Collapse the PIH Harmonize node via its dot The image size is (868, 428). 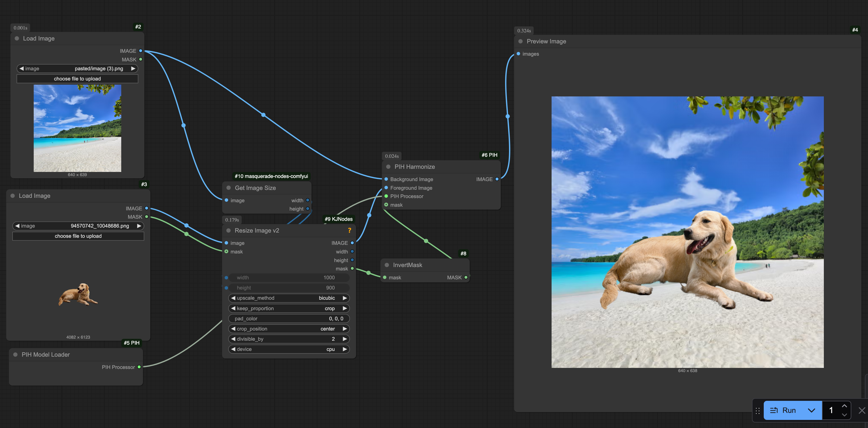click(388, 167)
